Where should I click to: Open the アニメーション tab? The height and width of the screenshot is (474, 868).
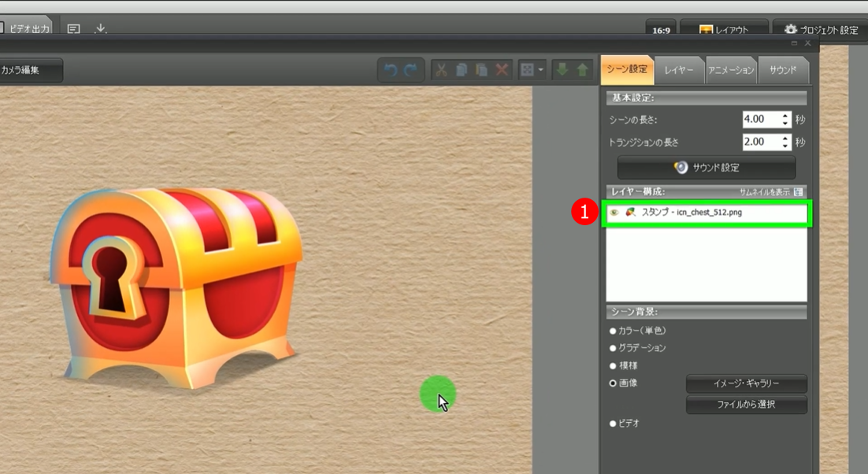[x=730, y=70]
